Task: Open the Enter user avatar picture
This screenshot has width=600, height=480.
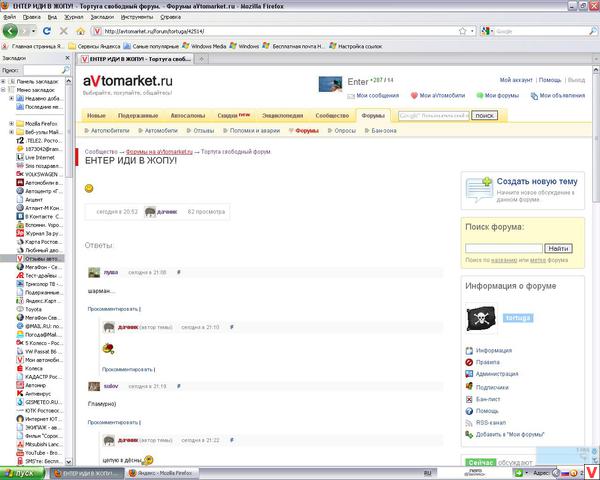Action: click(330, 84)
